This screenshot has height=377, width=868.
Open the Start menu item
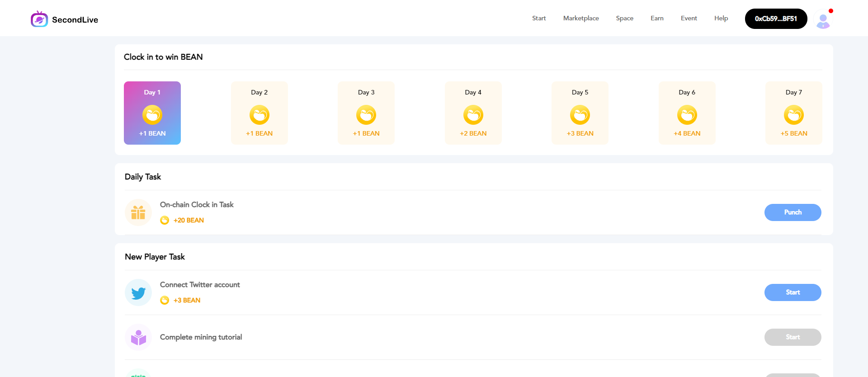pos(539,19)
